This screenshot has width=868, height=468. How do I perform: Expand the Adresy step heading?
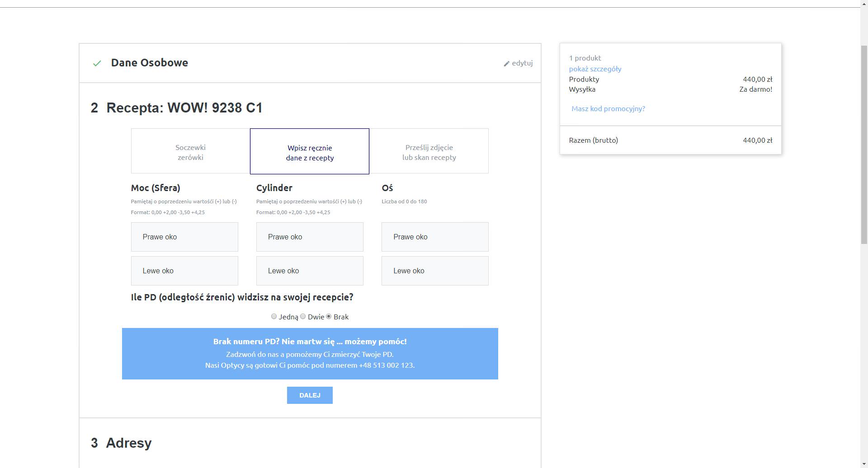click(x=128, y=443)
